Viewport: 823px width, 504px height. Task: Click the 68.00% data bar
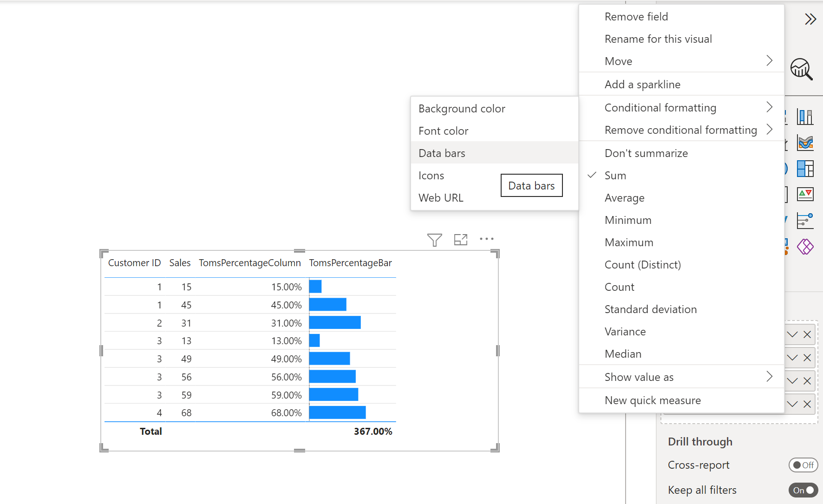pos(337,412)
